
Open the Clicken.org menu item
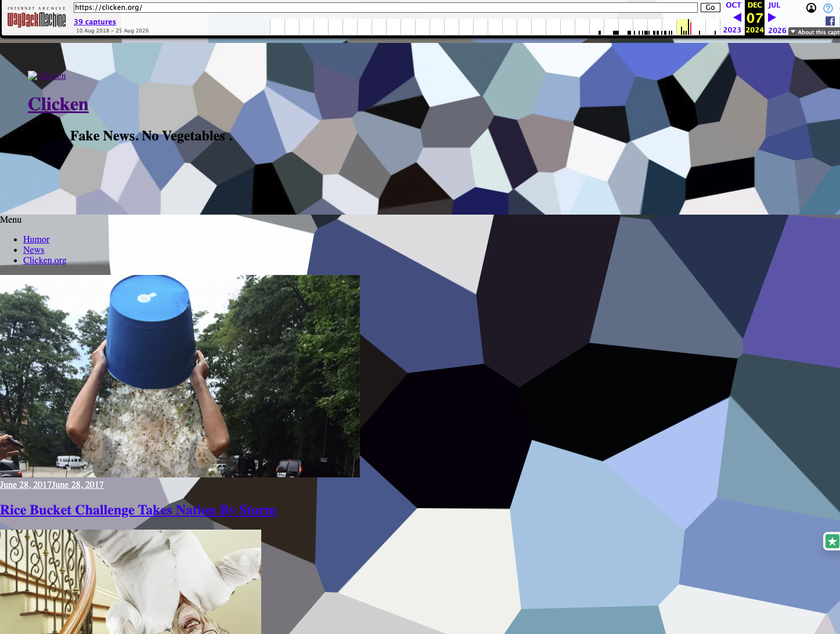45,260
